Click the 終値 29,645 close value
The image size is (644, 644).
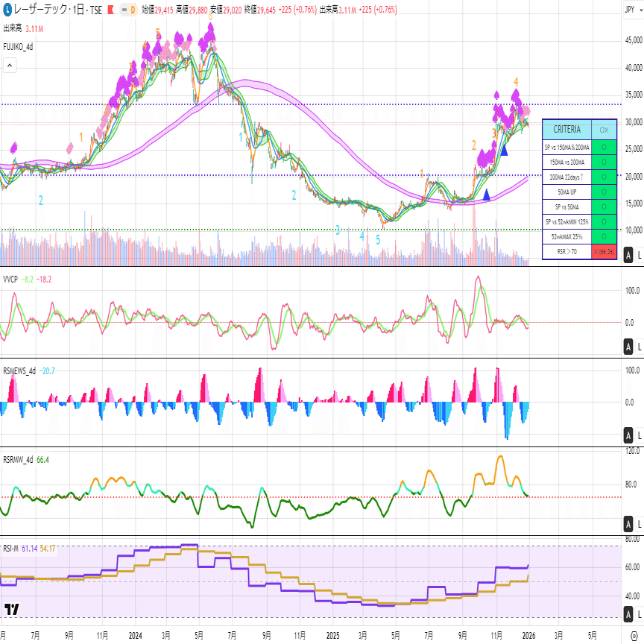click(260, 10)
